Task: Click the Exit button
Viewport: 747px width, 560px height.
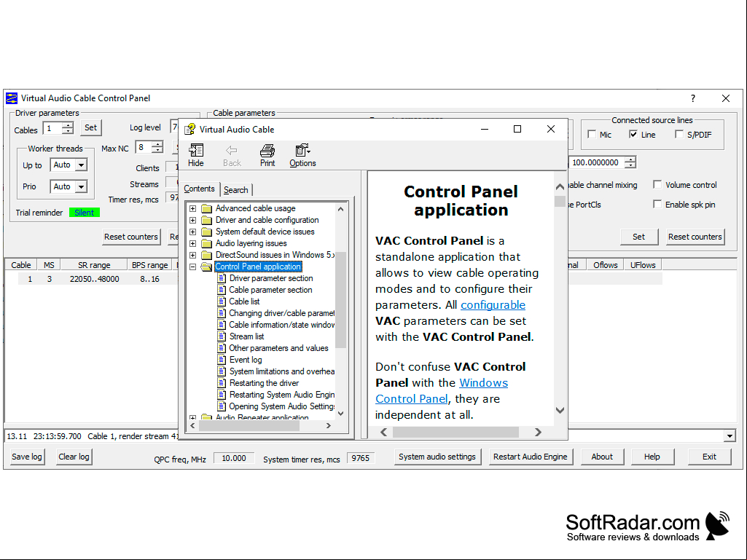Action: [x=709, y=457]
